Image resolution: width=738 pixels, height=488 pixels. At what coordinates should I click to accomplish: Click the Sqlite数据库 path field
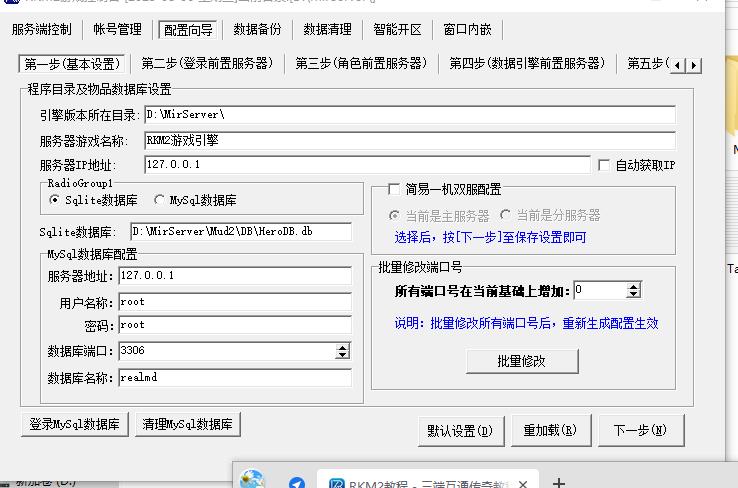click(240, 232)
